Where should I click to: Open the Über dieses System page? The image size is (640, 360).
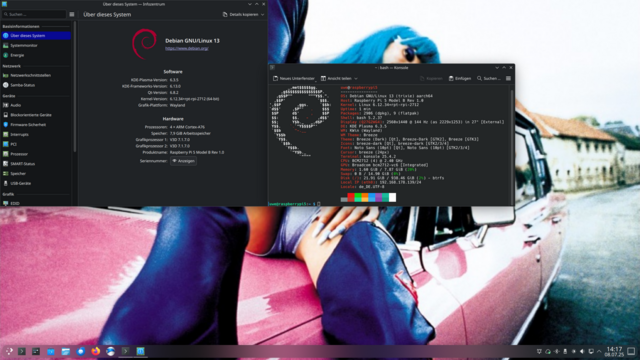36,36
